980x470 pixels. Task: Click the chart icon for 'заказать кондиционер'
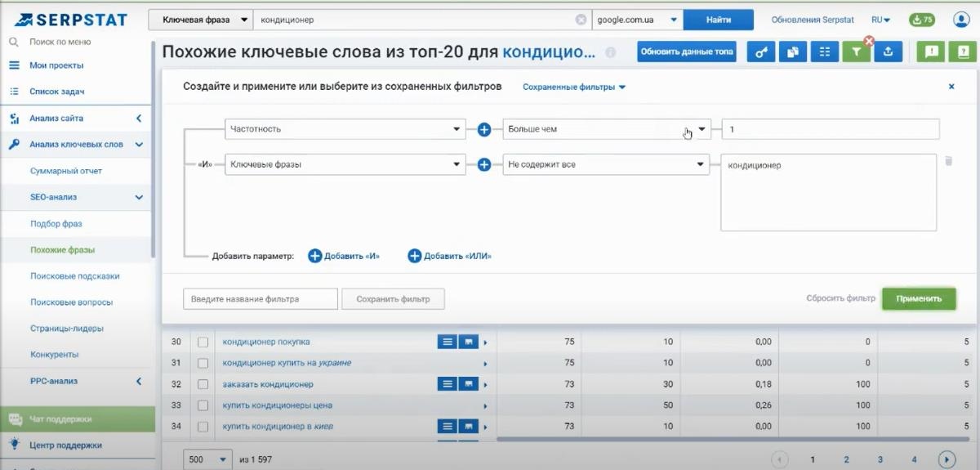(468, 383)
